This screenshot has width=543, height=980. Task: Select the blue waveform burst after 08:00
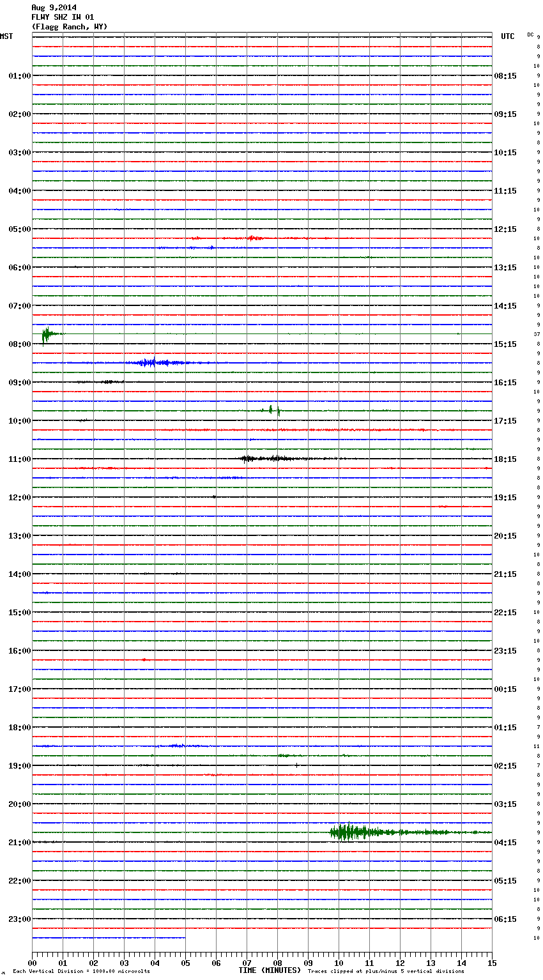148,363
